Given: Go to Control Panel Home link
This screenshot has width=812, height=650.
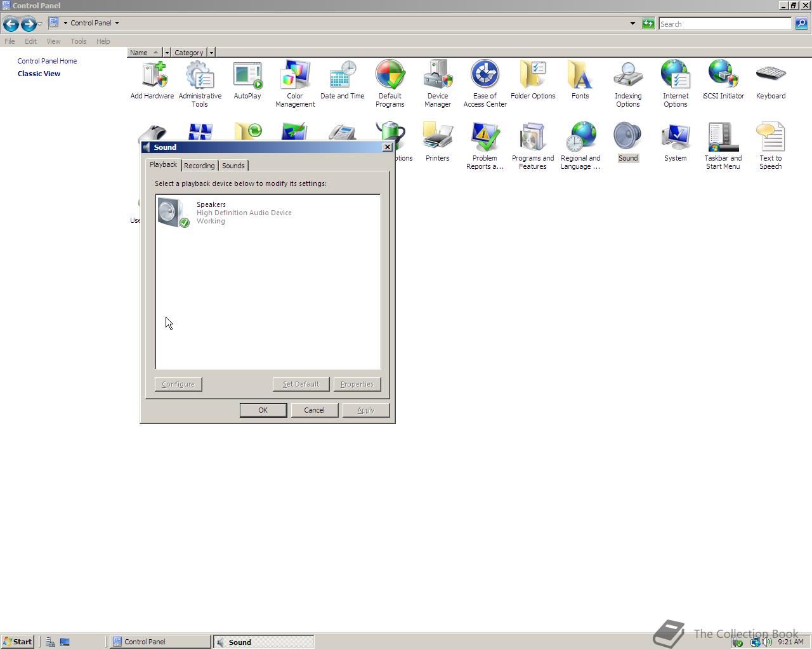Looking at the screenshot, I should (47, 61).
